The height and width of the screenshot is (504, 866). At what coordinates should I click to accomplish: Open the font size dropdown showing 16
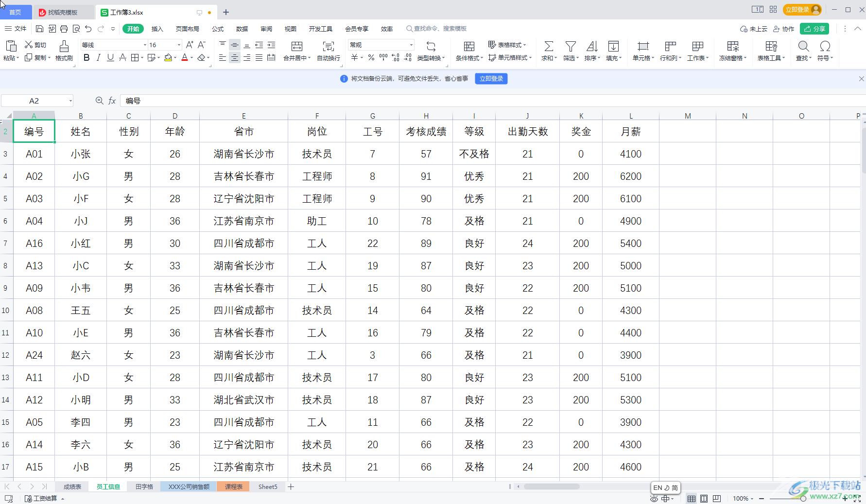(179, 45)
